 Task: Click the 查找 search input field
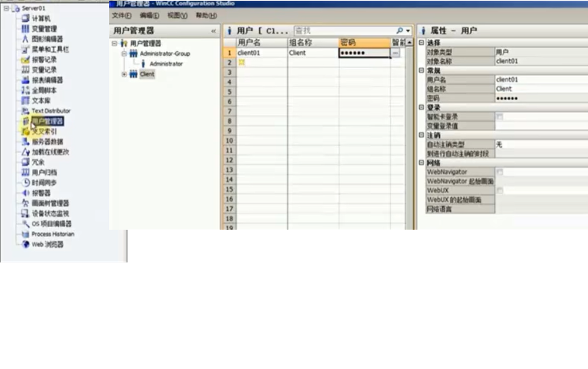pos(343,31)
